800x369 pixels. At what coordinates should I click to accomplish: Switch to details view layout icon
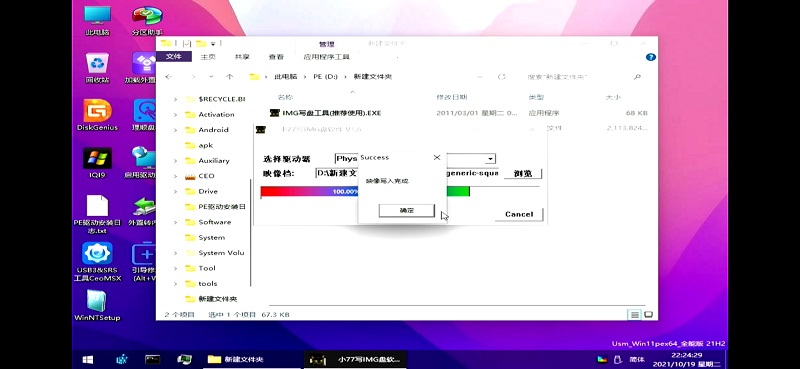click(x=634, y=315)
